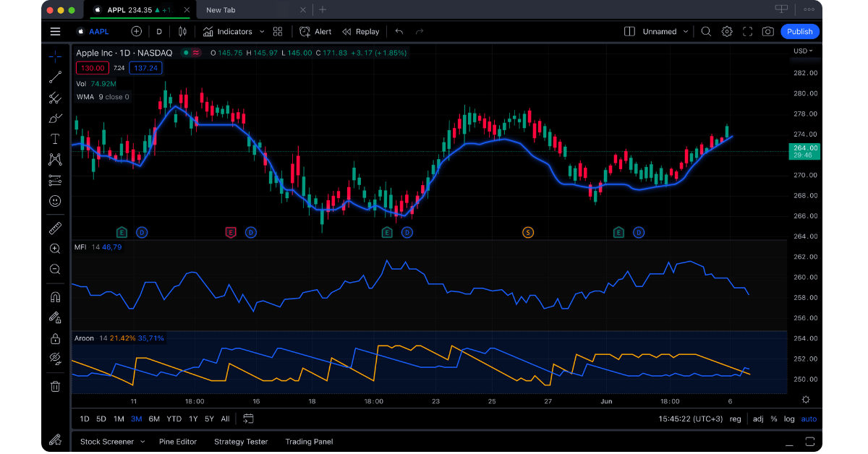Screen dimensions: 868x454
Task: Expand the Stock Screener dropdown arrow
Action: [142, 442]
